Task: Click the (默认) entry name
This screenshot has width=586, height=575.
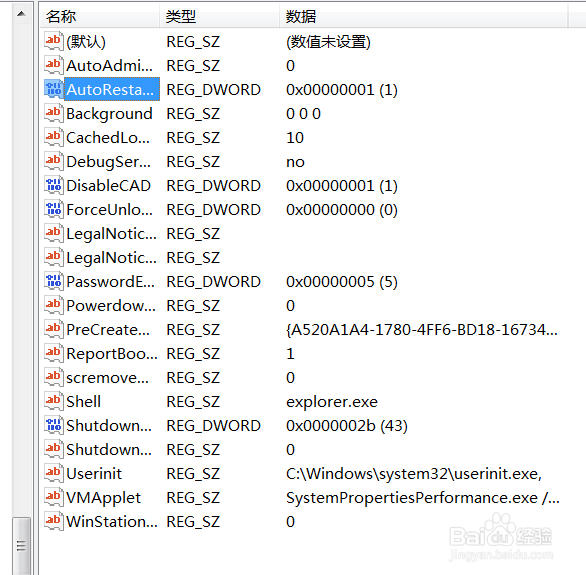Action: (x=86, y=42)
